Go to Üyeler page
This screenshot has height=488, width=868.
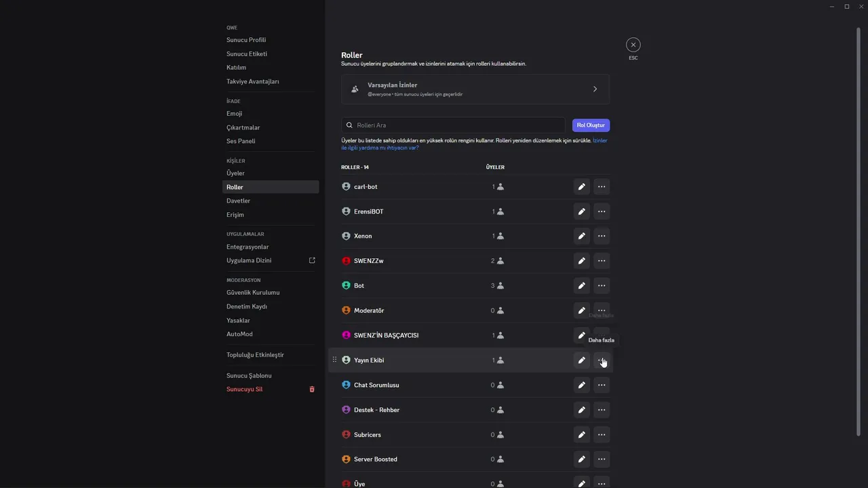pyautogui.click(x=271, y=174)
